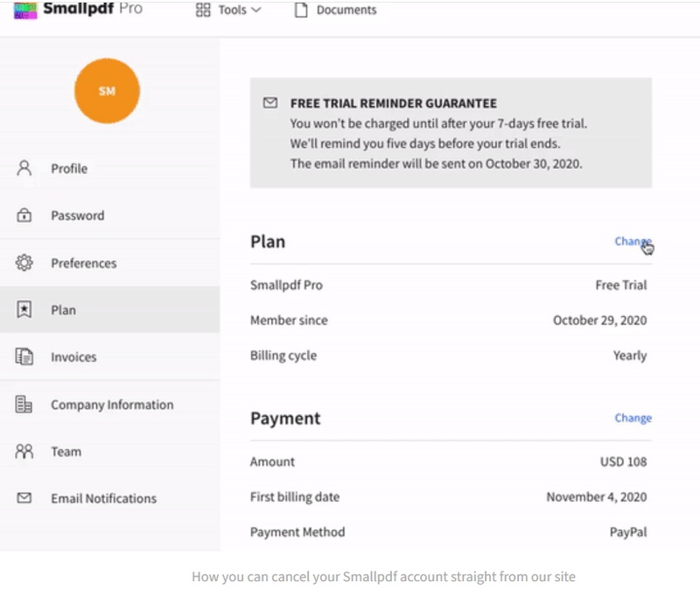Click the Member since label

[289, 320]
